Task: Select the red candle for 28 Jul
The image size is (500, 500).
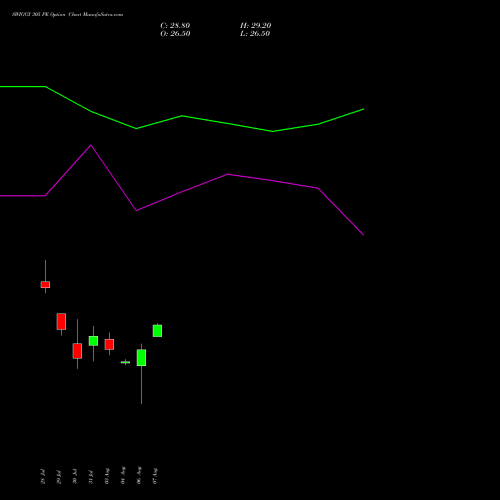Action: click(x=45, y=284)
